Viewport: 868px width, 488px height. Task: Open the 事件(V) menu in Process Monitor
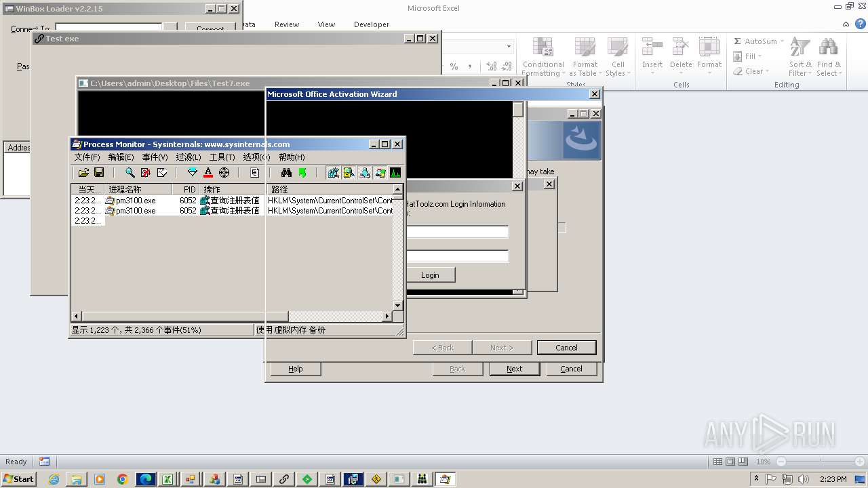[155, 157]
